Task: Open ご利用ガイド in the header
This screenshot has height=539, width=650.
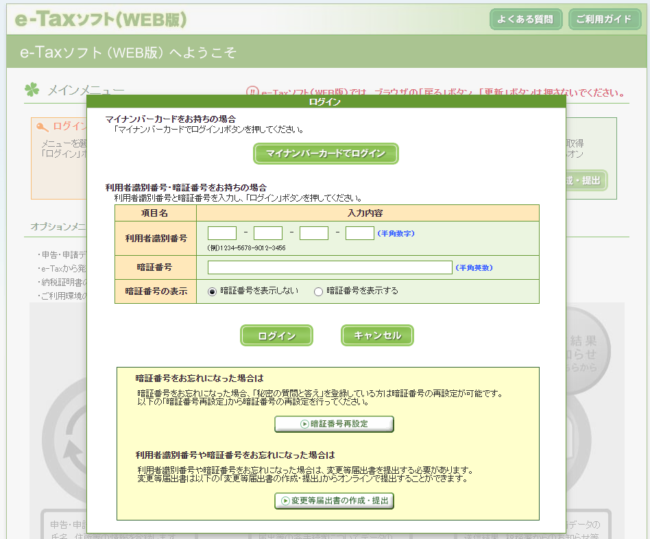Action: pyautogui.click(x=604, y=19)
